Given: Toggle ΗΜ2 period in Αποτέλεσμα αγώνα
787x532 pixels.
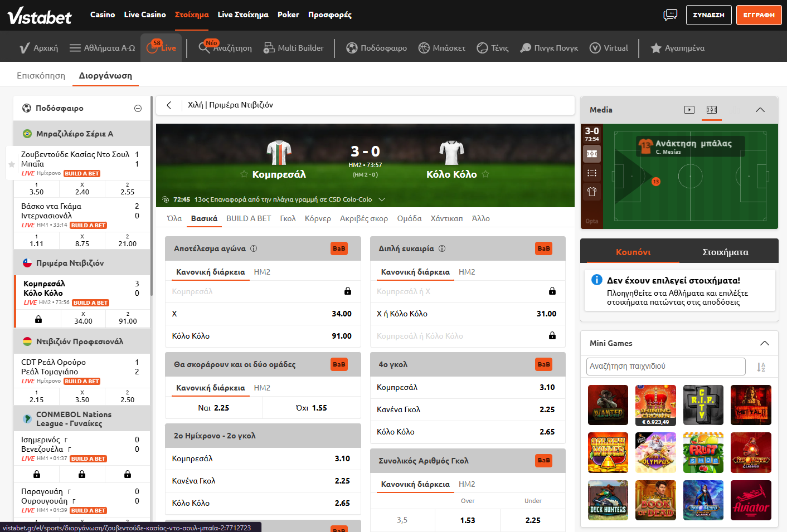Looking at the screenshot, I should pyautogui.click(x=262, y=272).
